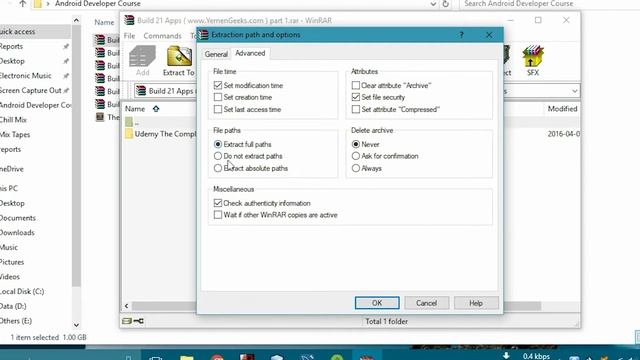The image size is (640, 360).
Task: Enable Clear attribute "Archive" checkbox
Action: pyautogui.click(x=356, y=85)
